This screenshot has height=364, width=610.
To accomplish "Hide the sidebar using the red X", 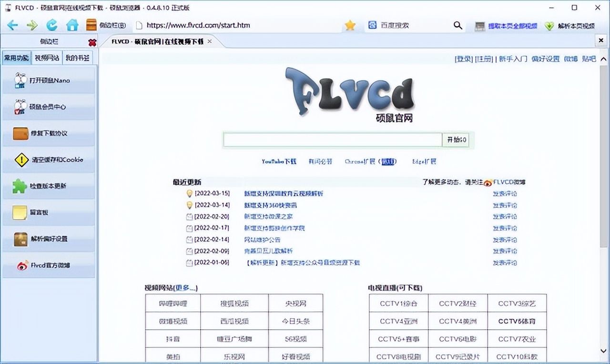I will [x=92, y=41].
